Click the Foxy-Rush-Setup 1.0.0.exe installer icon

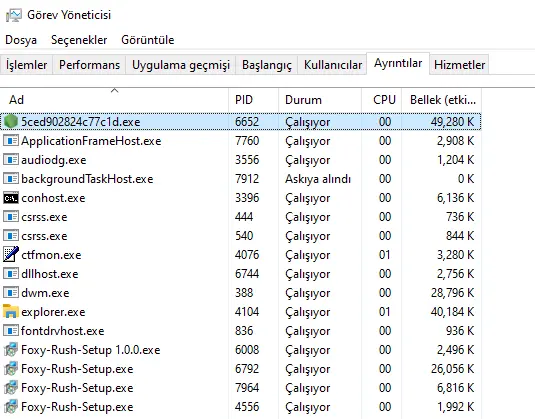(11, 349)
